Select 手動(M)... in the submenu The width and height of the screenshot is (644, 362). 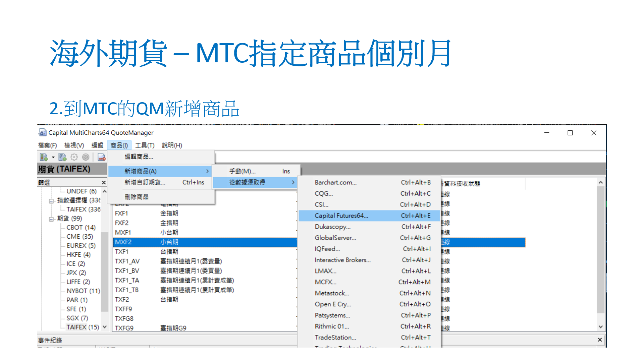[257, 171]
